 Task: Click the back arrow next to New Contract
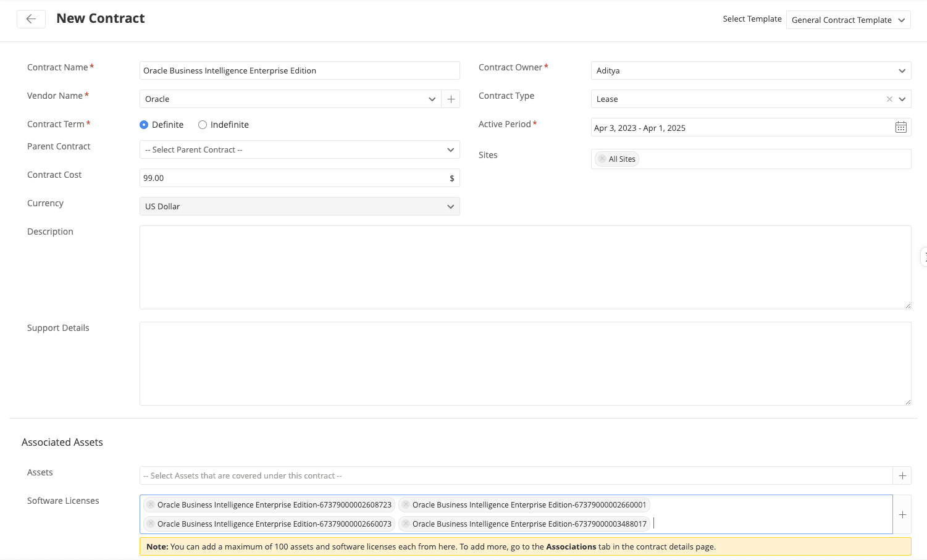pyautogui.click(x=31, y=19)
